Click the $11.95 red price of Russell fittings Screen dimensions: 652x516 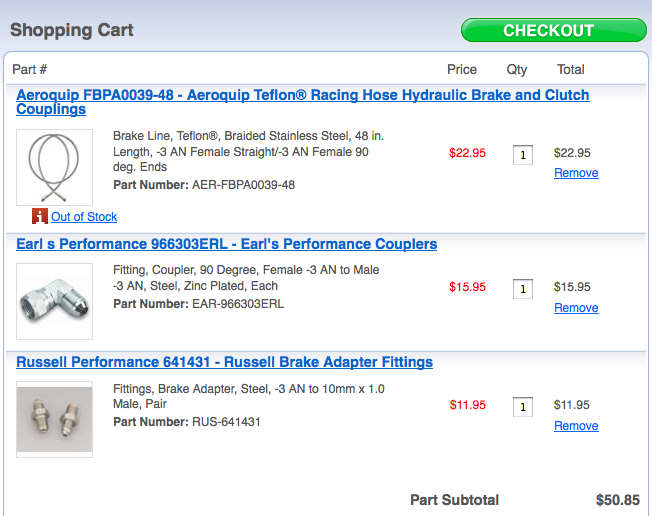[x=467, y=405]
